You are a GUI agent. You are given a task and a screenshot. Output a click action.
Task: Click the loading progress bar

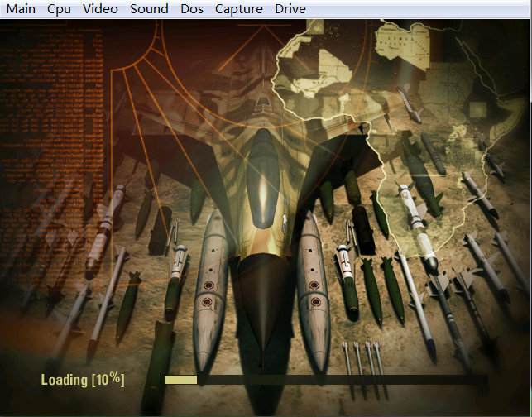pos(326,380)
